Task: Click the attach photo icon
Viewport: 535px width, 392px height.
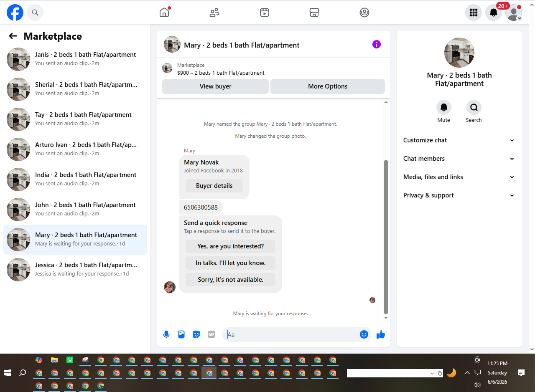Action: 181,334
